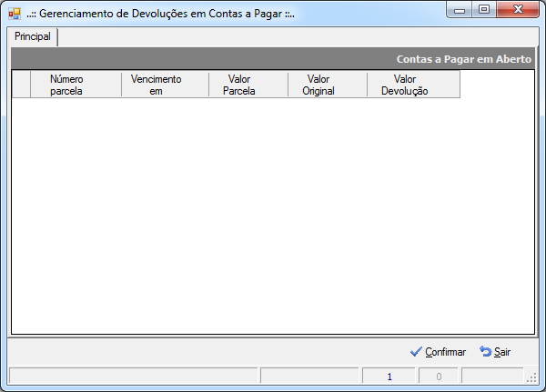This screenshot has width=546, height=392.
Task: Select the Valor Original column header
Action: (328, 85)
